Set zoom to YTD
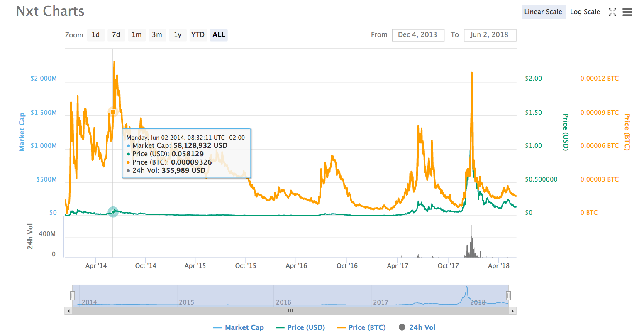Image resolution: width=644 pixels, height=334 pixels. pyautogui.click(x=198, y=35)
